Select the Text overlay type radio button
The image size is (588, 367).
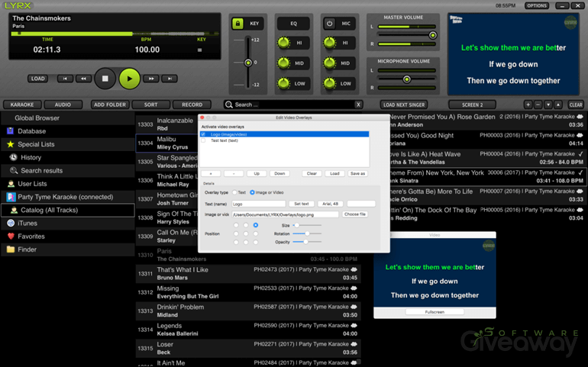[234, 192]
